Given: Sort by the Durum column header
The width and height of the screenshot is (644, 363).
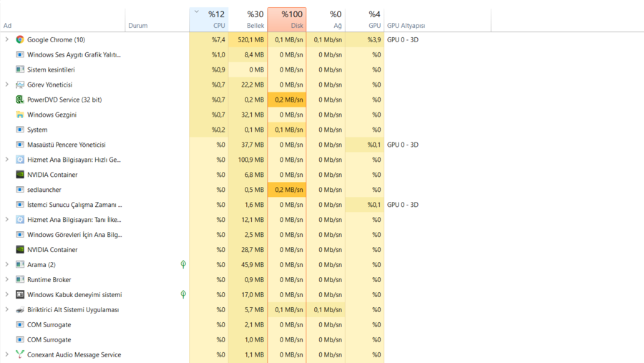Looking at the screenshot, I should point(157,19).
